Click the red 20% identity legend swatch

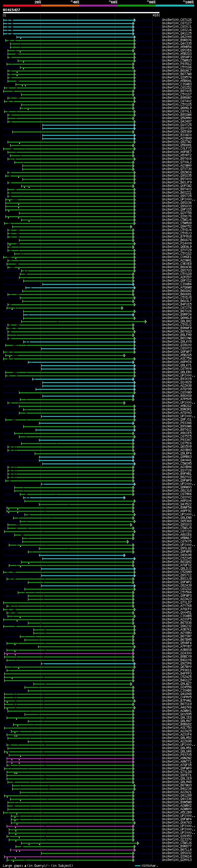pos(22,6)
